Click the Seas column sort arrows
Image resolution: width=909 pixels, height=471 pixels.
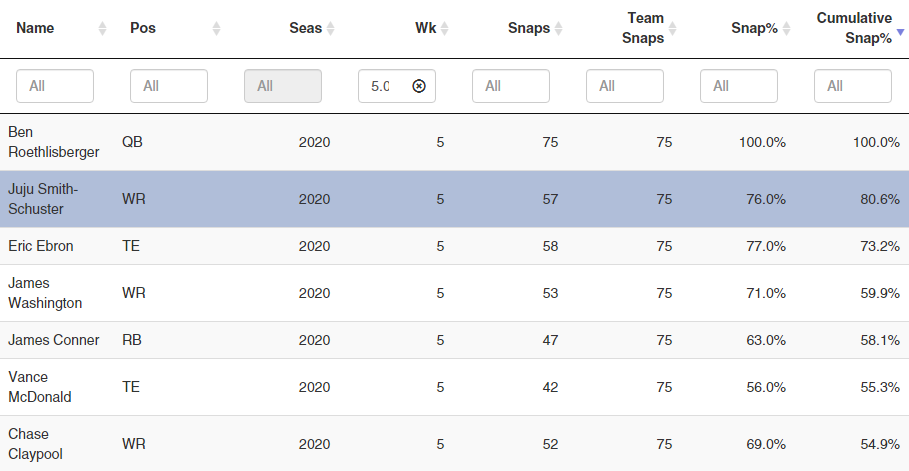(330, 28)
